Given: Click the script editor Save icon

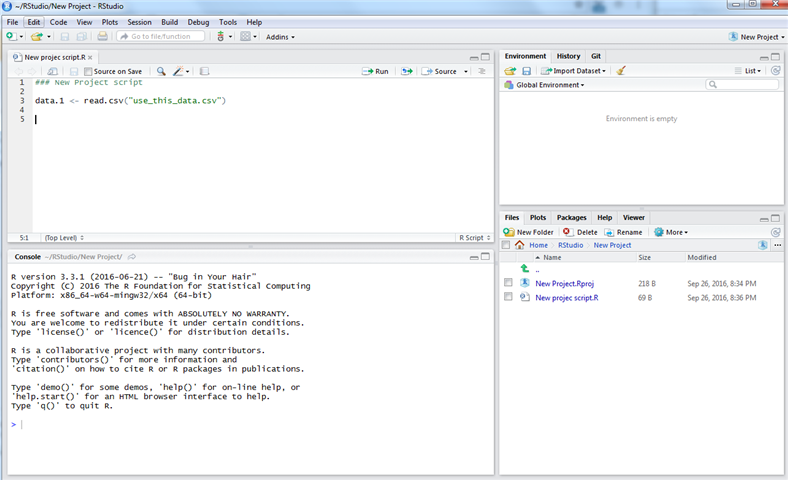Looking at the screenshot, I should tap(74, 71).
